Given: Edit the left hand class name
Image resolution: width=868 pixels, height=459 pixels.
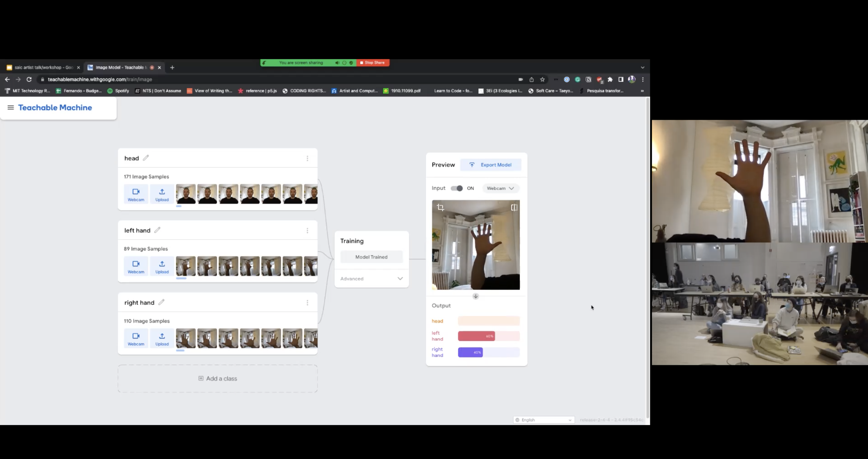Looking at the screenshot, I should (157, 230).
